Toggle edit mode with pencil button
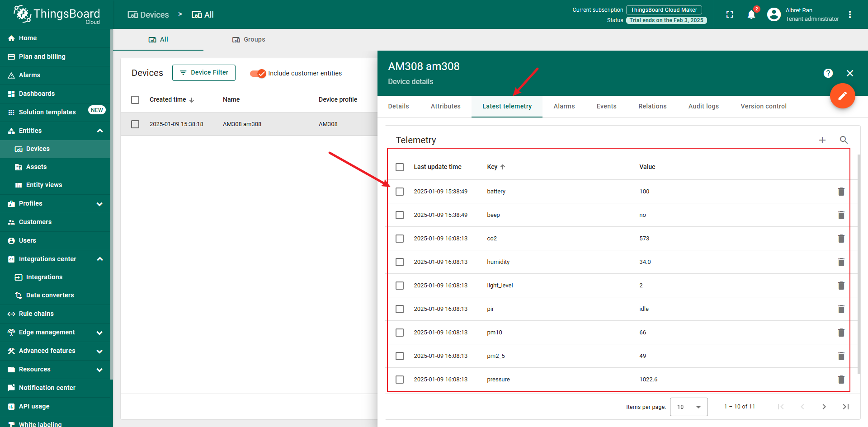The image size is (868, 427). pyautogui.click(x=842, y=96)
